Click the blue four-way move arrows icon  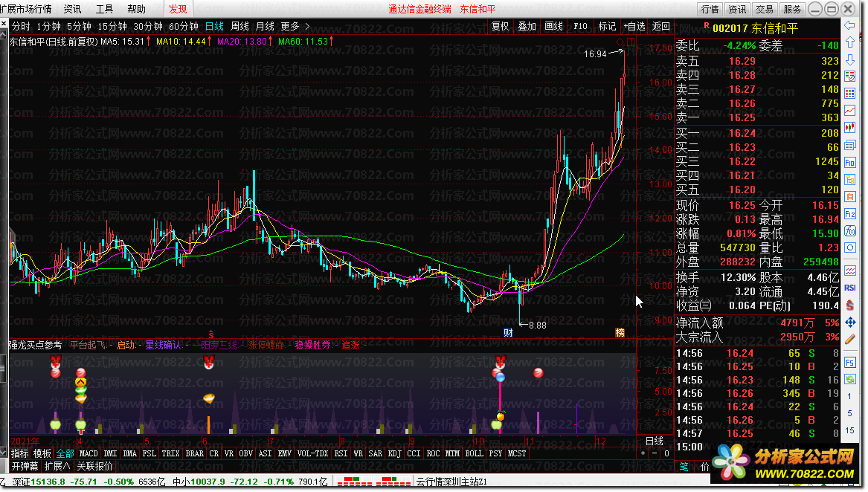click(849, 322)
